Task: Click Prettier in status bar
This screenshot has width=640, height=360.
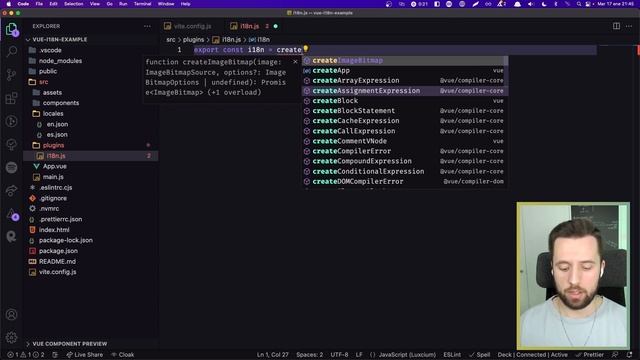Action: point(589,355)
